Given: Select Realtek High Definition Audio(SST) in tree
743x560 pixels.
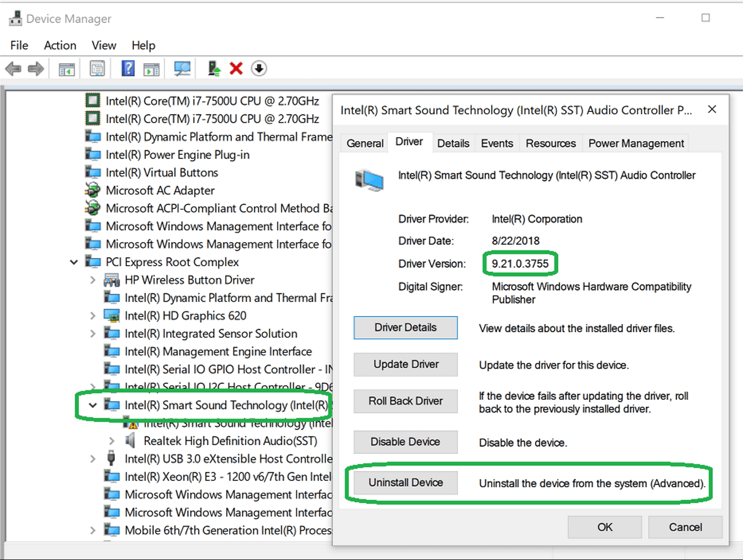Looking at the screenshot, I should [230, 441].
